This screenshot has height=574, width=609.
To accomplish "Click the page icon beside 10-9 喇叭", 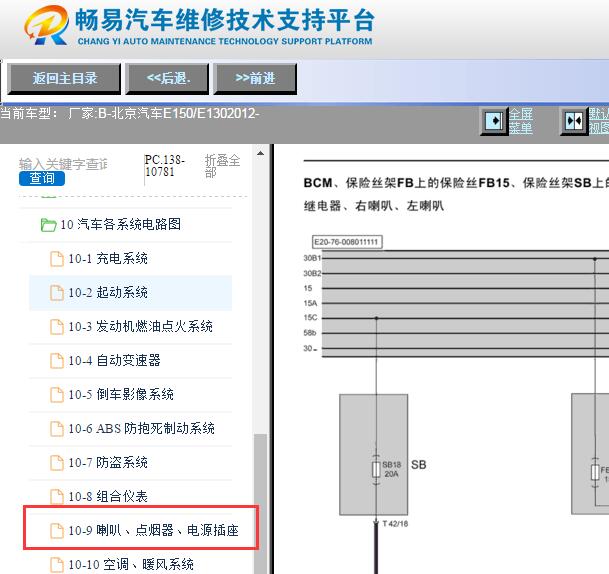I will tap(57, 531).
